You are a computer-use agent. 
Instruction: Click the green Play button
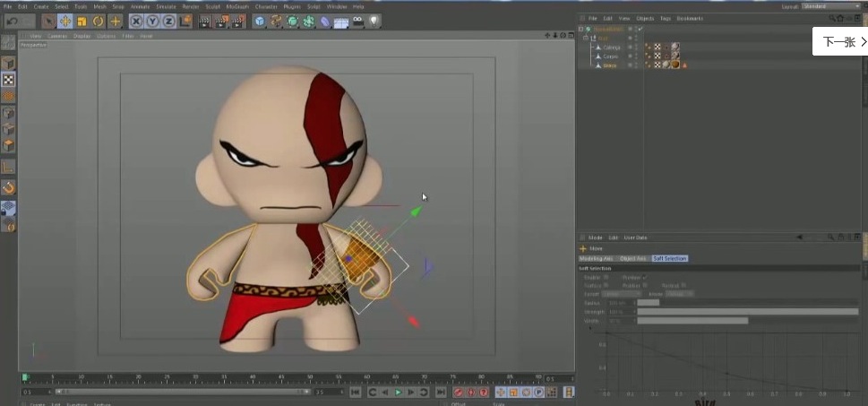click(x=398, y=393)
